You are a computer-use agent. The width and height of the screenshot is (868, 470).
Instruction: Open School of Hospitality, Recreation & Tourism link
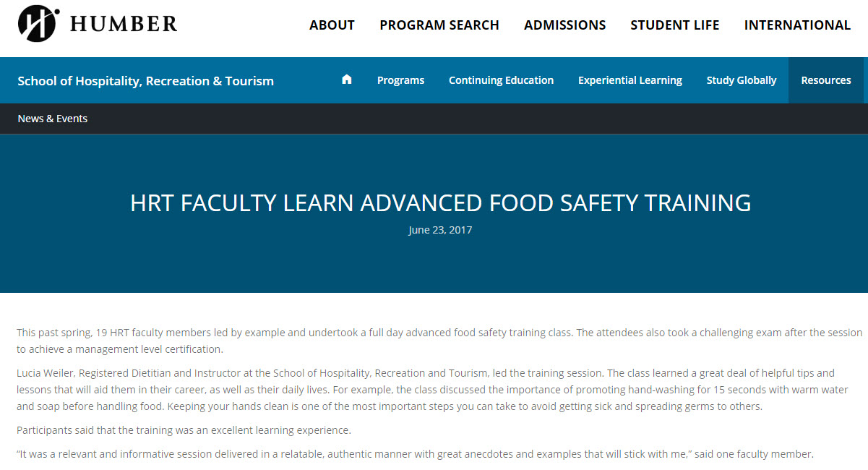[x=146, y=81]
